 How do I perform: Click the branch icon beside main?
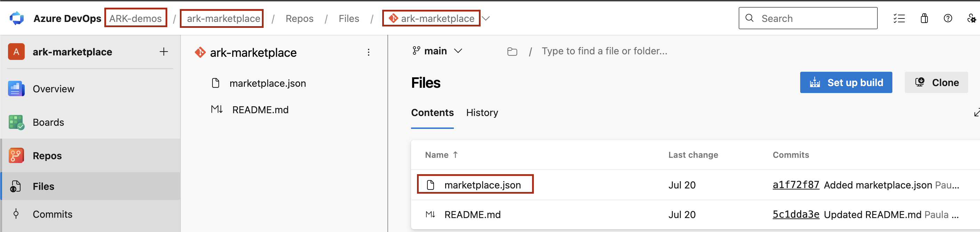pos(416,51)
